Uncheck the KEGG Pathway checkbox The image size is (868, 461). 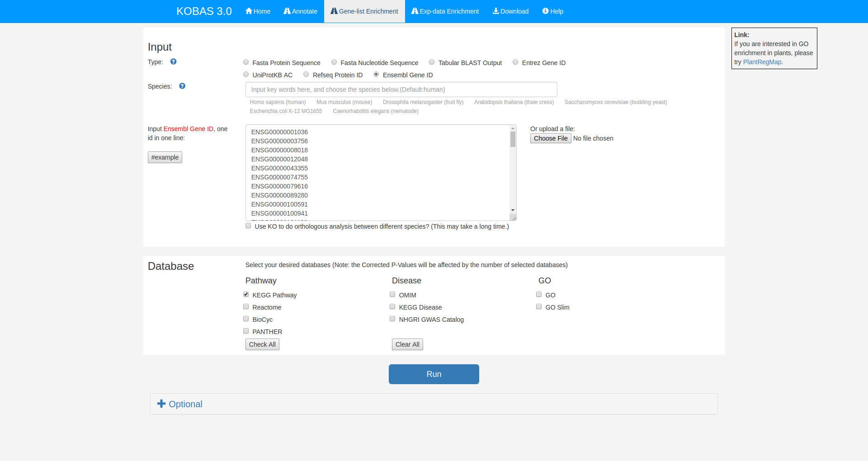point(246,295)
